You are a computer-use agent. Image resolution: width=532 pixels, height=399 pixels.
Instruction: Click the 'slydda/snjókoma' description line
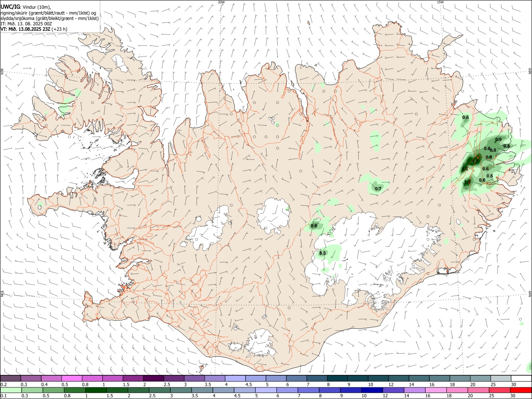[x=49, y=18]
